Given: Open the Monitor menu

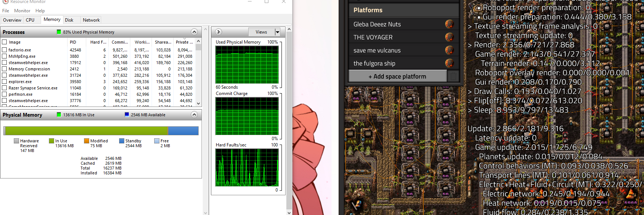Looking at the screenshot, I should [22, 11].
